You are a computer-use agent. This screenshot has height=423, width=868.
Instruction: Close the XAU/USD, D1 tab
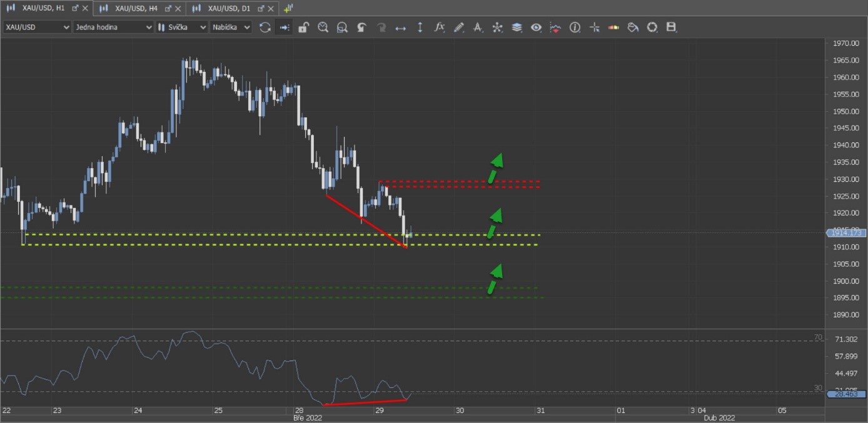click(x=271, y=8)
